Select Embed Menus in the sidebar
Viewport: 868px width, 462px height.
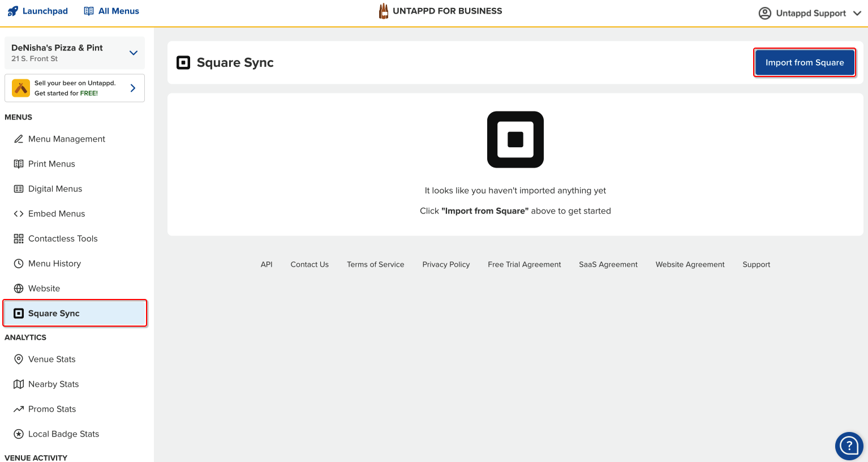click(57, 214)
